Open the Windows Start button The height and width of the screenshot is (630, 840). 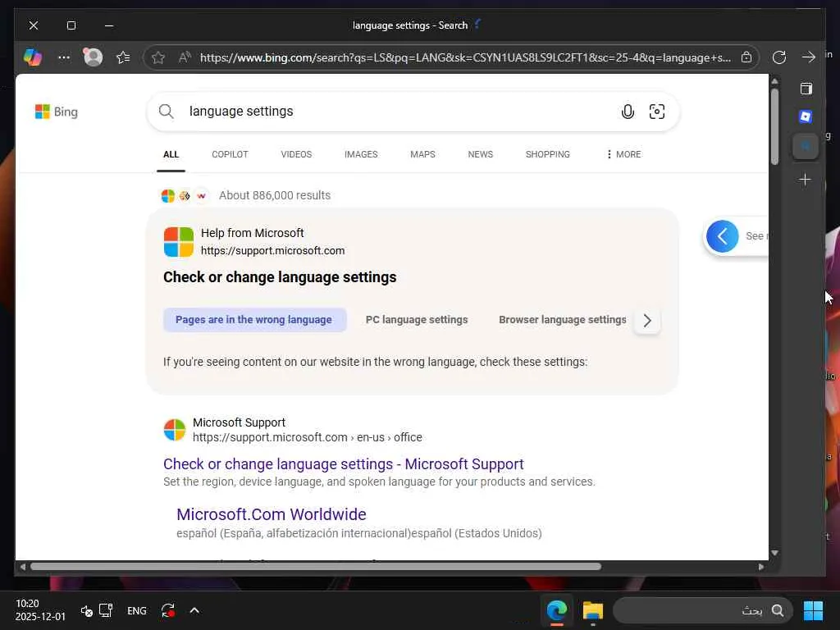[x=813, y=610]
